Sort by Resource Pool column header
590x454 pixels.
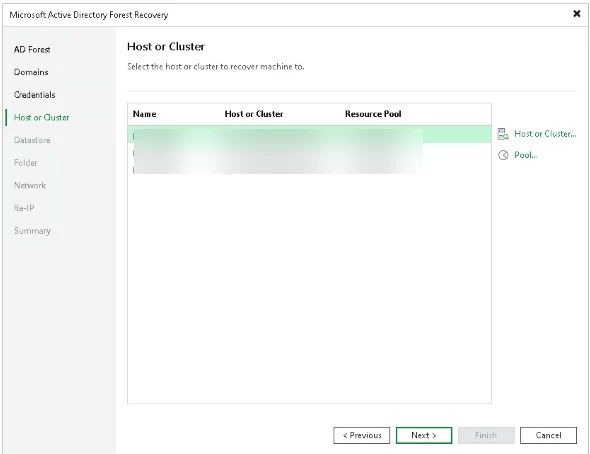coord(373,114)
